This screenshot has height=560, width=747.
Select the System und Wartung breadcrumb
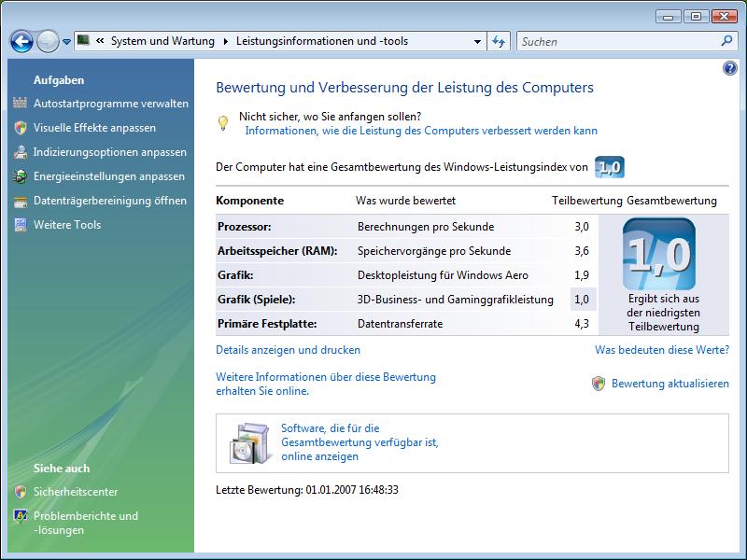pos(162,41)
